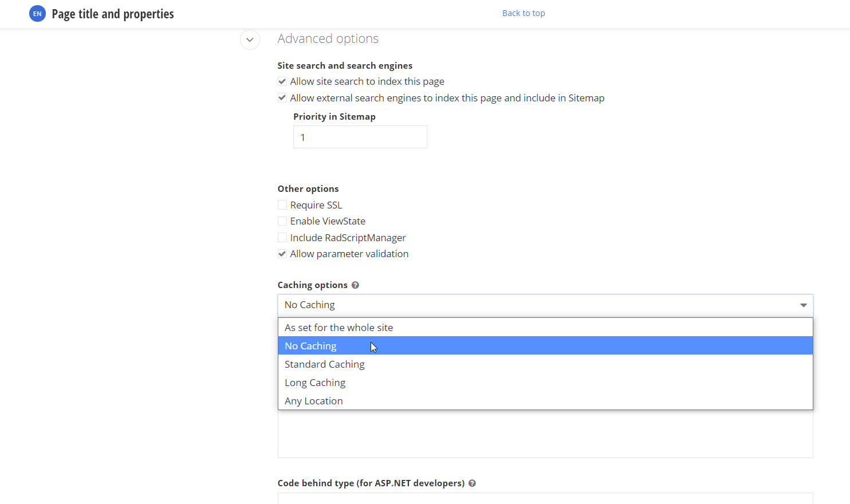Uncheck Allow site search to index this page
850x504 pixels.
click(282, 81)
